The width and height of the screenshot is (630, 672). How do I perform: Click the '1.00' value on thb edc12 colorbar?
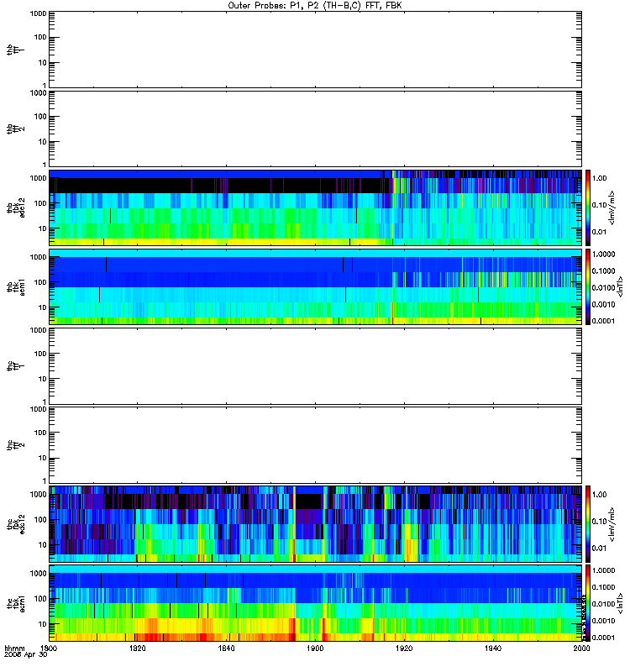click(600, 178)
